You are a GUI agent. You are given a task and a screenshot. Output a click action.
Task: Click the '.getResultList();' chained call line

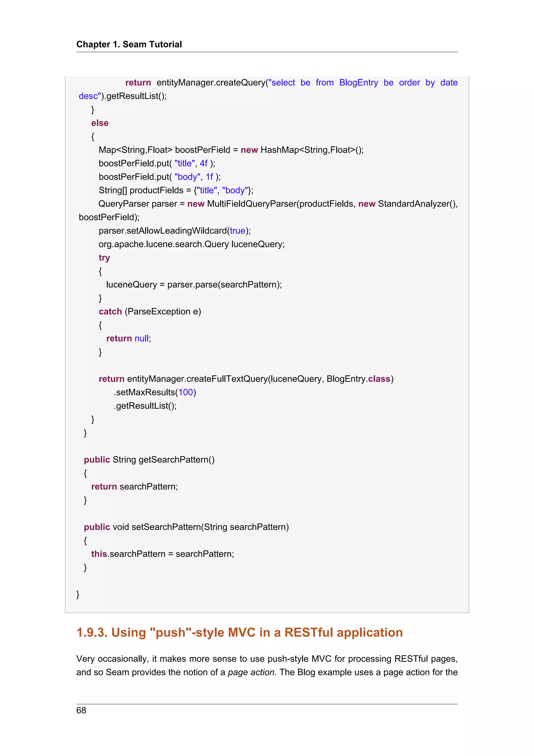click(x=145, y=406)
